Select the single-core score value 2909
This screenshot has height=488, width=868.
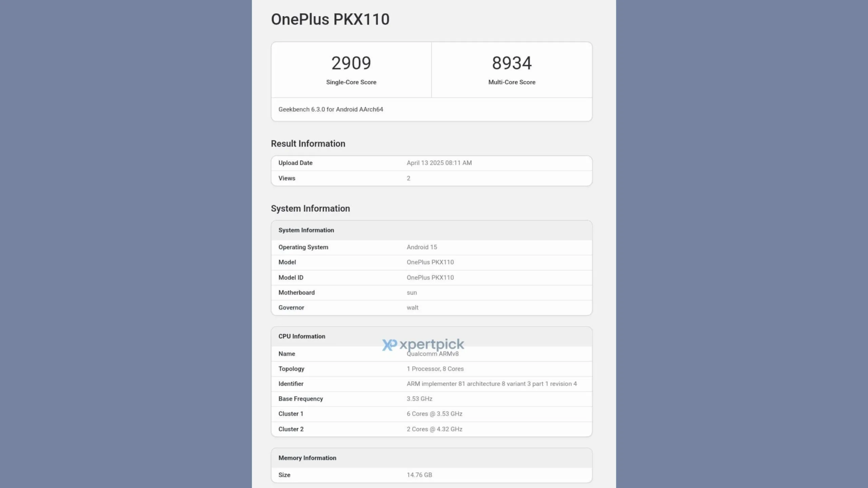tap(351, 63)
